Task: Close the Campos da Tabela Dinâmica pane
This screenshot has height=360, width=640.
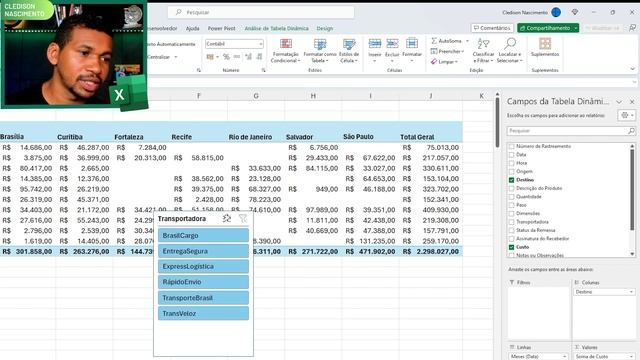Action: (632, 102)
